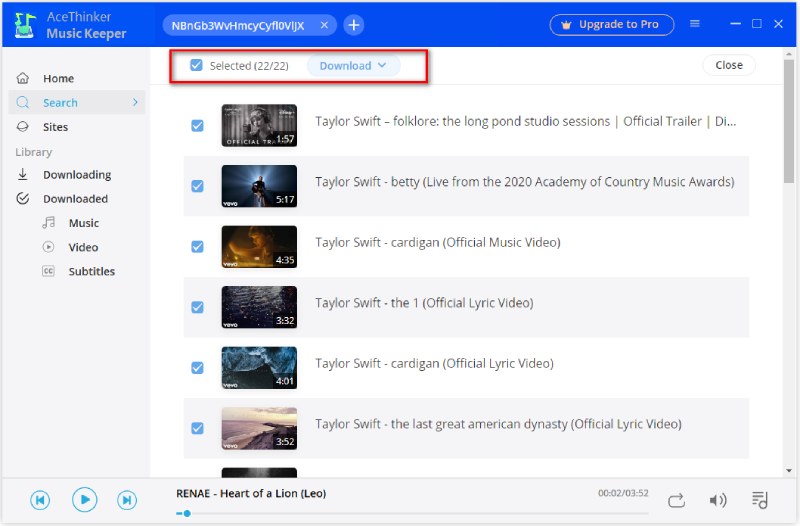The image size is (800, 526).
Task: Click the betty live 5:17 thumbnail
Action: [259, 186]
